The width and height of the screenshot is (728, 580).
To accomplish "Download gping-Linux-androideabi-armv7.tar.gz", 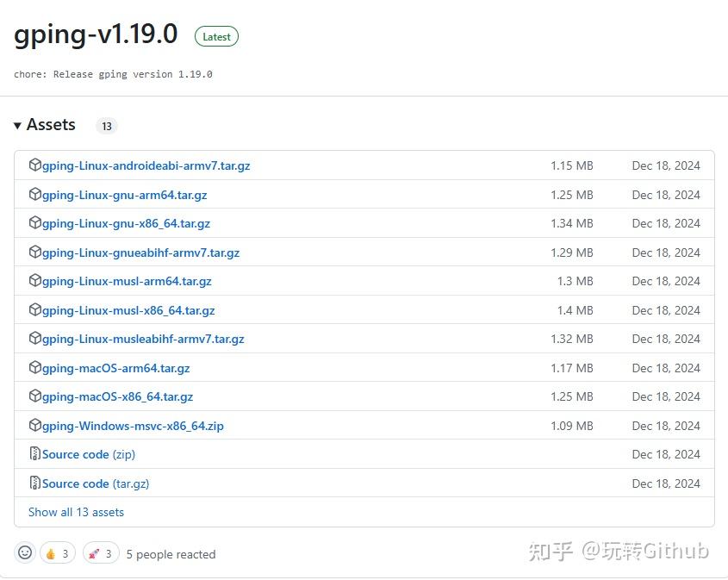I will (146, 165).
